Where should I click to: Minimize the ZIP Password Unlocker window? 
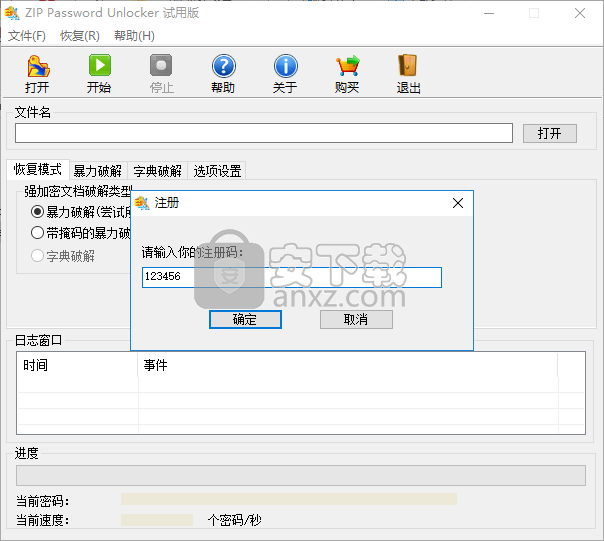(489, 13)
